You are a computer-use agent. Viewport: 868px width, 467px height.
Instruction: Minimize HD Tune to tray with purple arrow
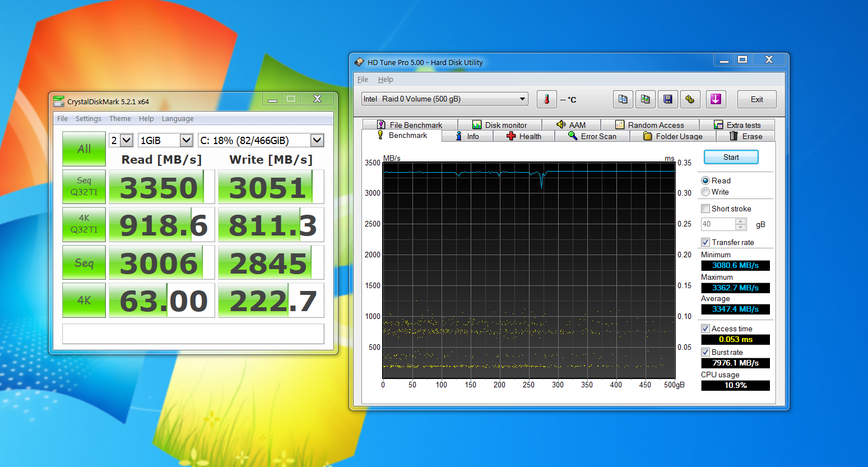(x=716, y=99)
